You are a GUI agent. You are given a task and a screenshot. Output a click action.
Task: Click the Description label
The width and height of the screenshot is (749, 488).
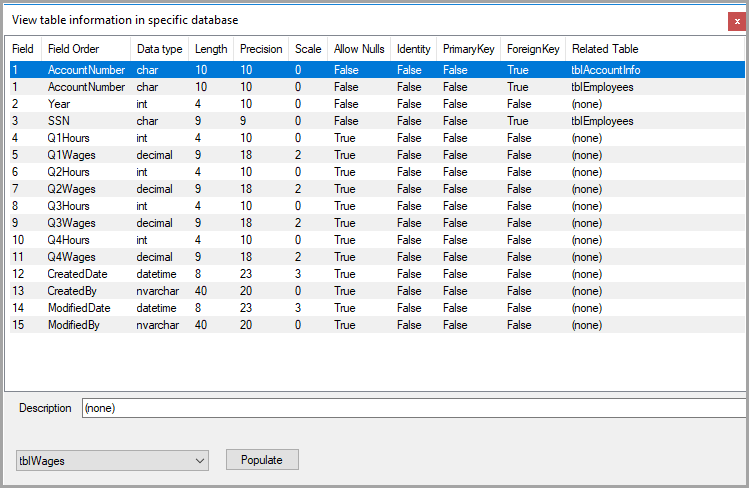(45, 408)
